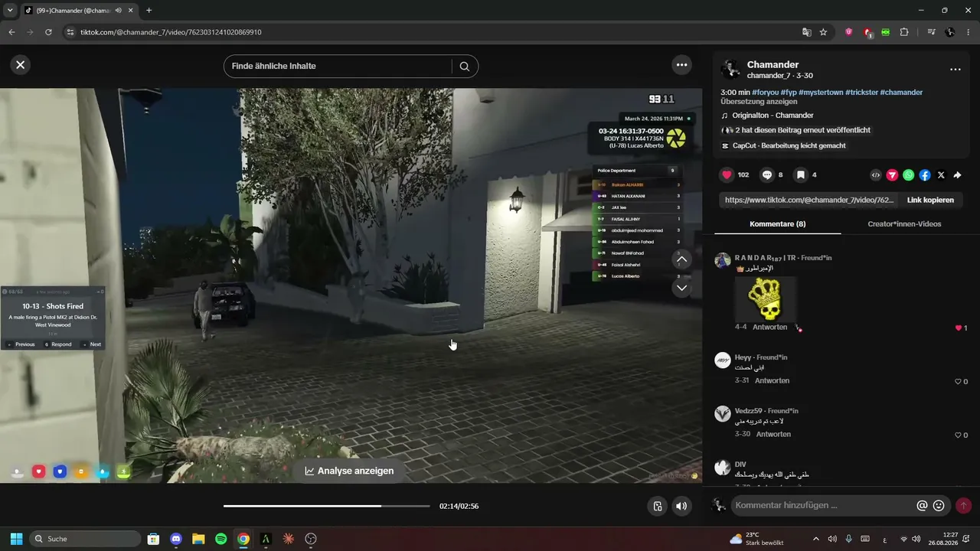
Task: Insert an @ mention in the comment
Action: click(922, 505)
